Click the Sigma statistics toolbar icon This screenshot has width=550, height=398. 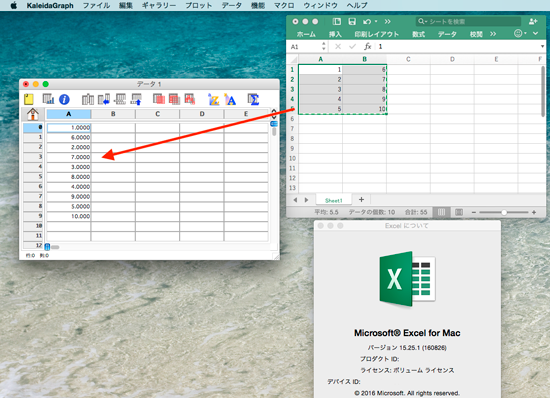click(x=253, y=100)
